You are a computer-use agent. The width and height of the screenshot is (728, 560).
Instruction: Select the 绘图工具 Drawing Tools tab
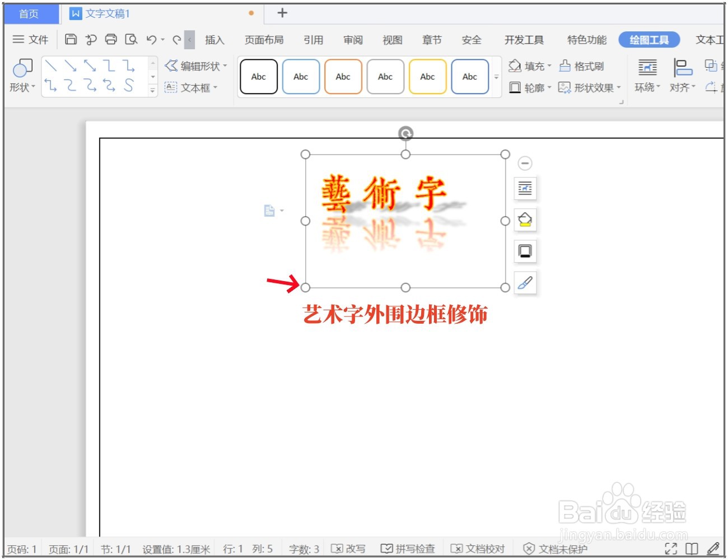649,40
